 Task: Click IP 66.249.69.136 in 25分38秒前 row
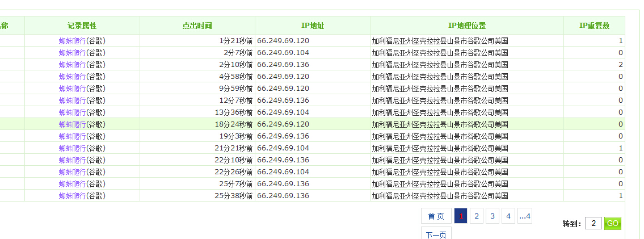(x=283, y=195)
